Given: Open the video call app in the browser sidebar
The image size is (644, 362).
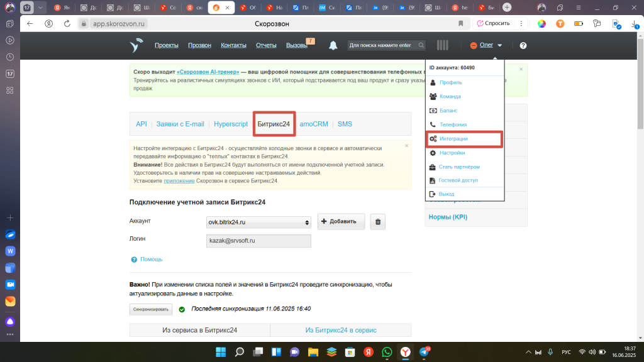Looking at the screenshot, I should [x=10, y=285].
